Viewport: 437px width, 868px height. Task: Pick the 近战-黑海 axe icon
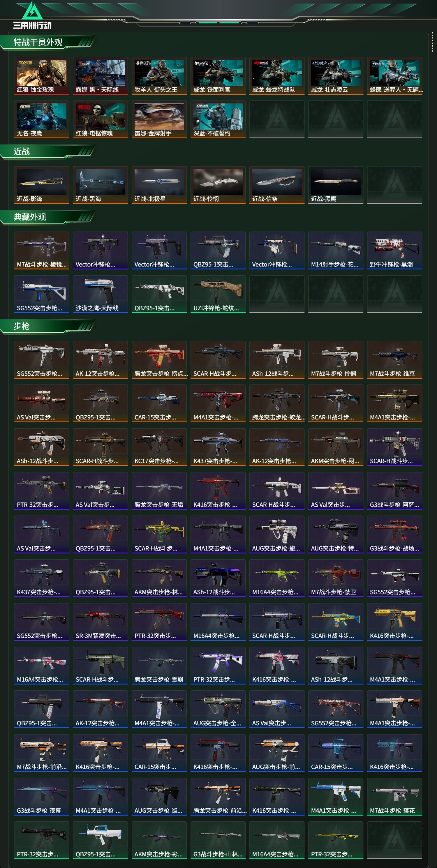coord(101,185)
